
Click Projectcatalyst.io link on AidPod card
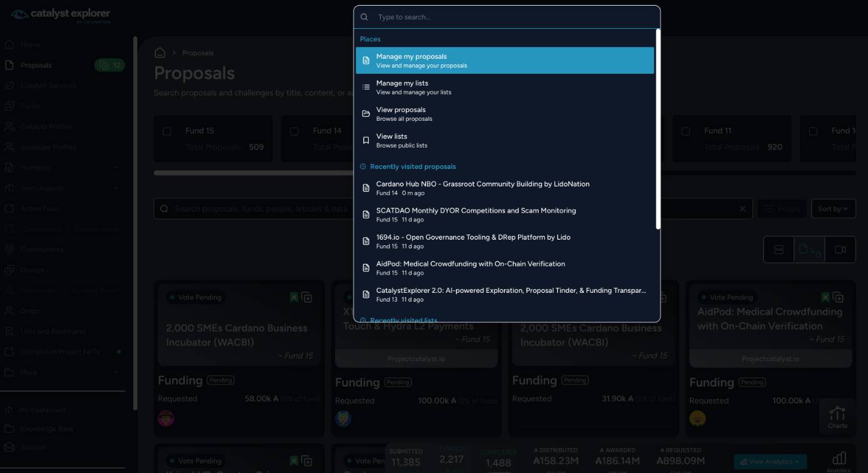pos(771,359)
